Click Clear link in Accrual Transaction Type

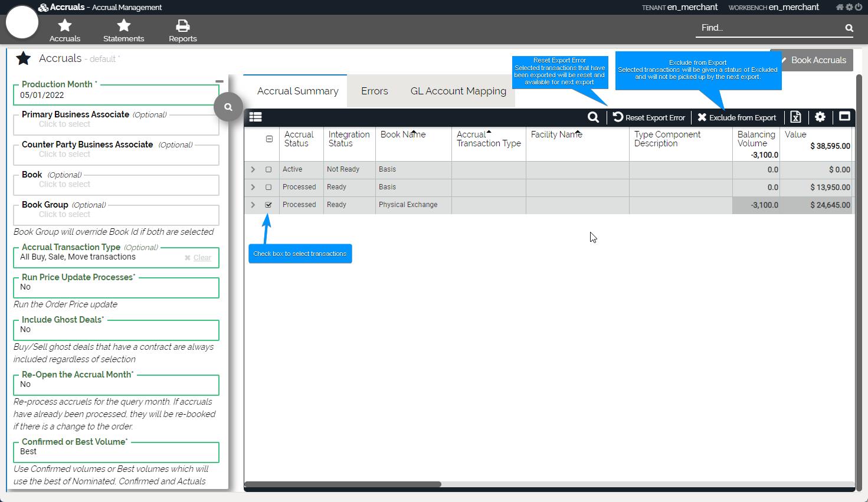pyautogui.click(x=202, y=258)
